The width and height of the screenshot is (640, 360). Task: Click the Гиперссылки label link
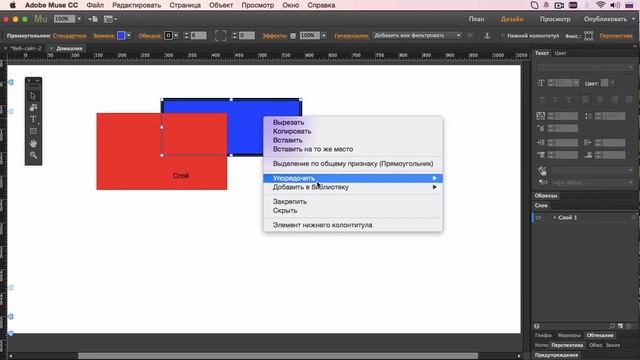351,36
